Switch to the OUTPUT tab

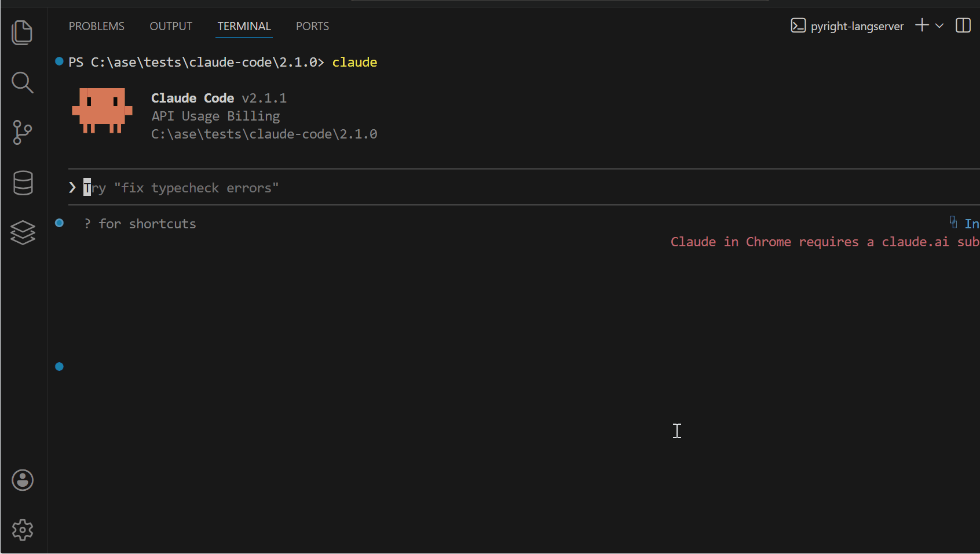click(171, 26)
